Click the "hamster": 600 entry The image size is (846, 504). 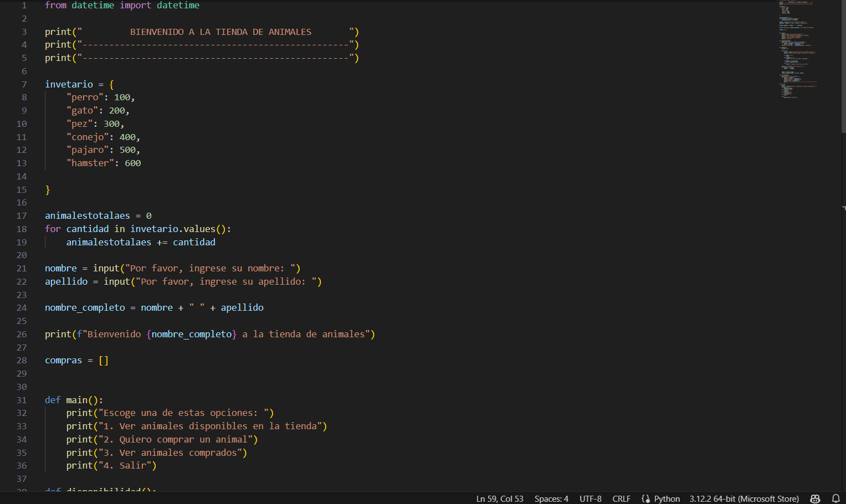[104, 163]
